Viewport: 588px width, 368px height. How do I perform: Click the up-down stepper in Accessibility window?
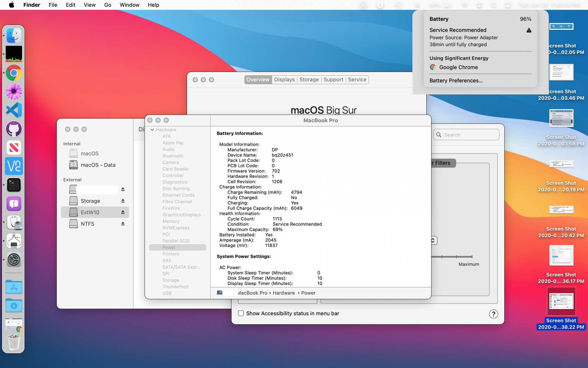pyautogui.click(x=433, y=240)
